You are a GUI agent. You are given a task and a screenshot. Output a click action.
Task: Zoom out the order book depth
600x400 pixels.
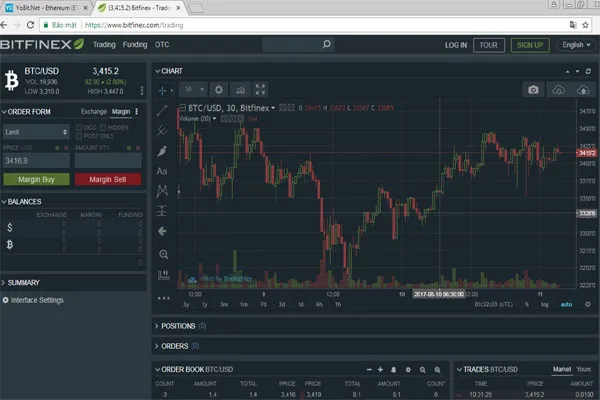422,370
